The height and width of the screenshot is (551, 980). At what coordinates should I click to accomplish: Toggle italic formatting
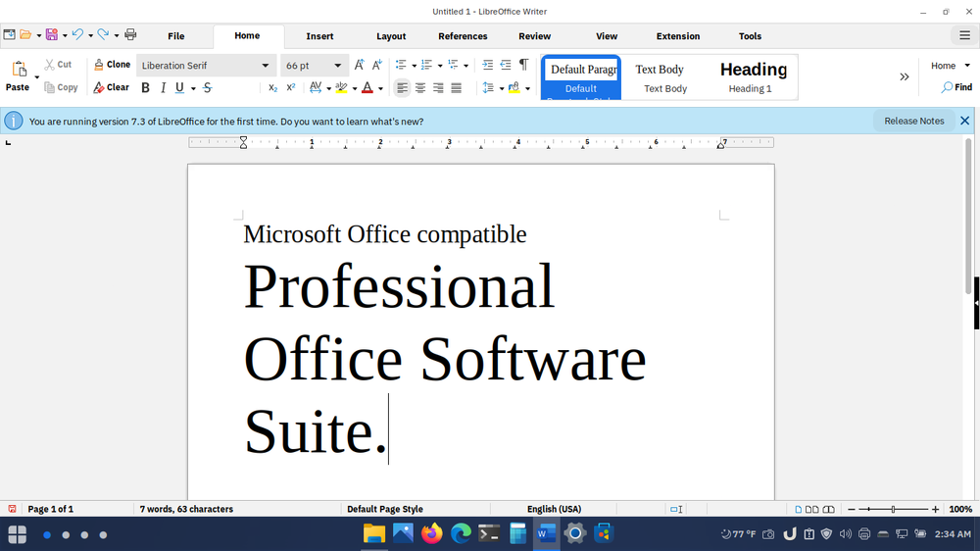click(163, 88)
